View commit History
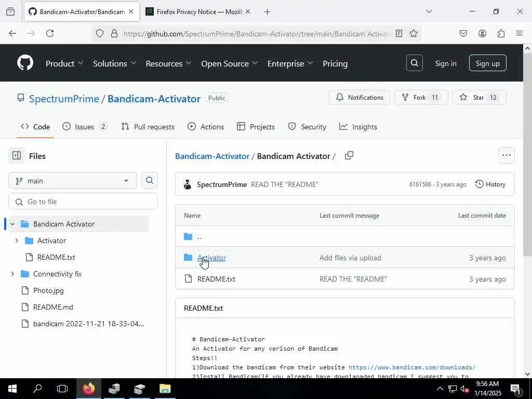Screen dimensions: 532x399 pyautogui.click(x=490, y=184)
